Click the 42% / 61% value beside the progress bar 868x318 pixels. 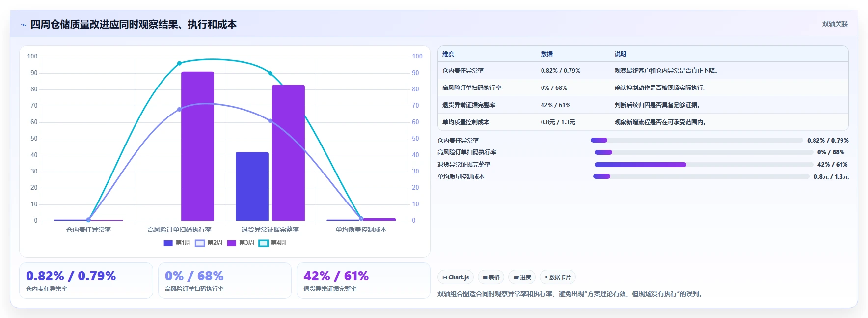[x=833, y=165]
